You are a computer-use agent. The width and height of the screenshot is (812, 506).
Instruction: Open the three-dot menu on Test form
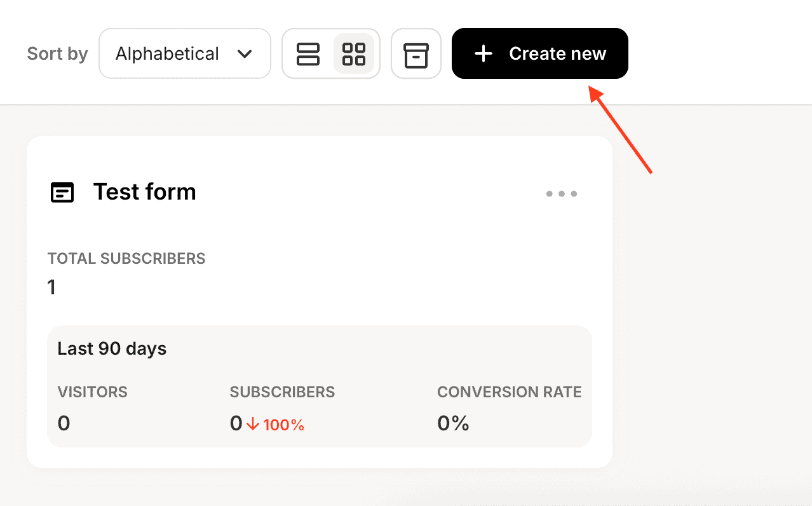click(562, 194)
